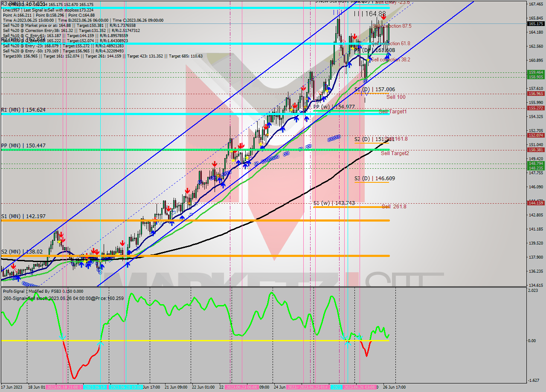Click the 260-Signal=Sell since 2023.06.26 text

pyautogui.click(x=63, y=298)
